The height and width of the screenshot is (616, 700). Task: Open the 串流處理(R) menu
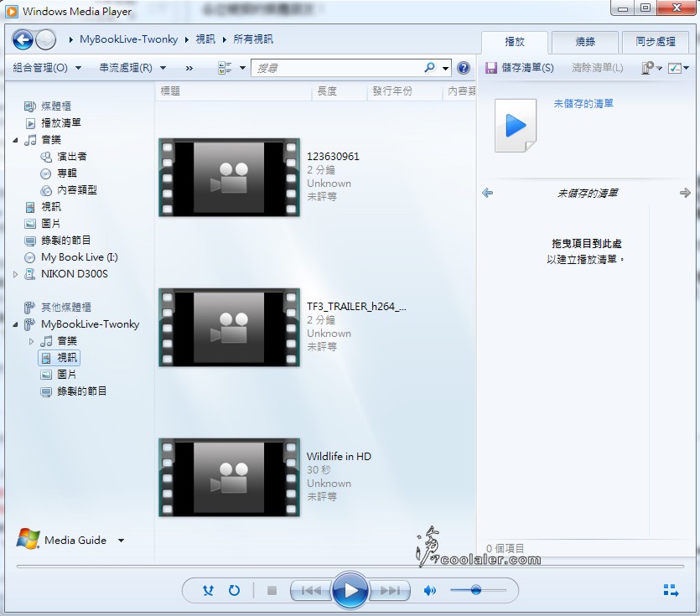(132, 68)
